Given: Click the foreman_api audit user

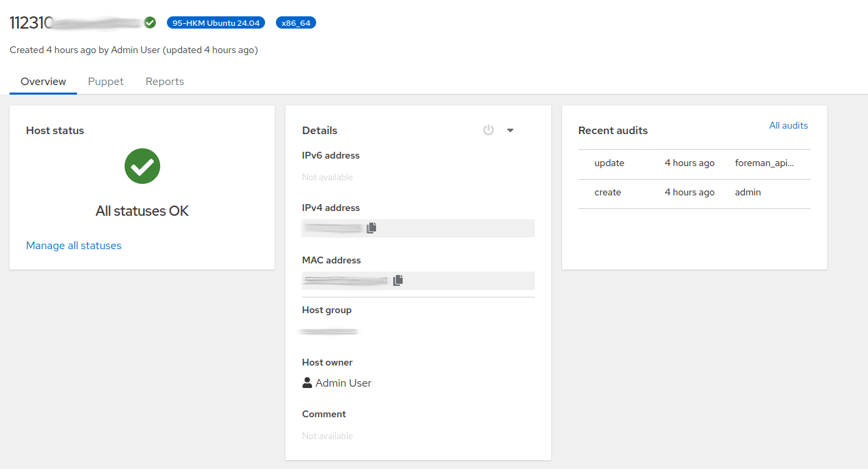Looking at the screenshot, I should (764, 163).
